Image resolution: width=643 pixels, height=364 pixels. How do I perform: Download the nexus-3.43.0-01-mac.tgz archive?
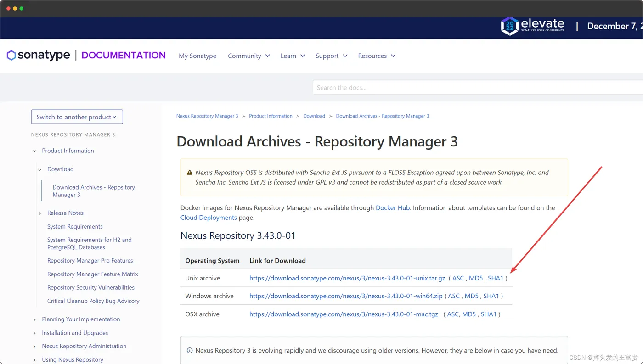point(344,314)
